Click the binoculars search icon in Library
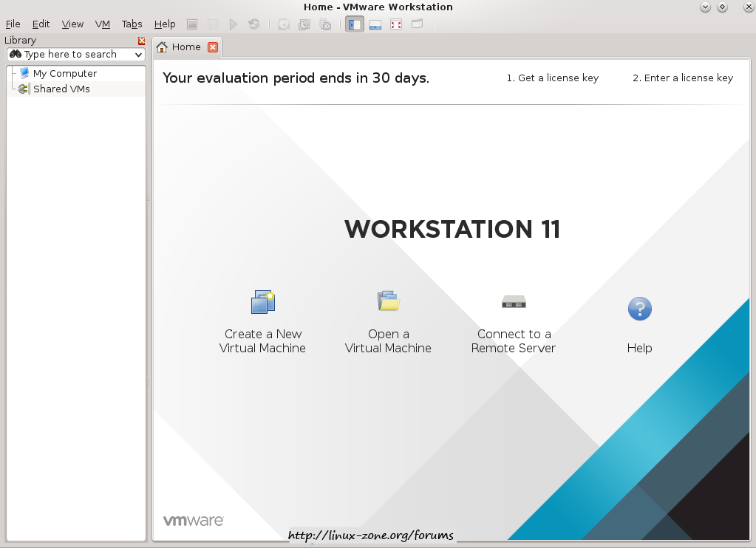Viewport: 756px width, 548px height. pyautogui.click(x=16, y=55)
